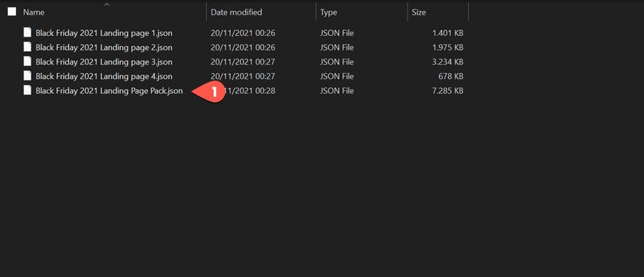This screenshot has width=644, height=277.
Task: Click the file icon of Landing page 4.json
Action: [x=27, y=75]
